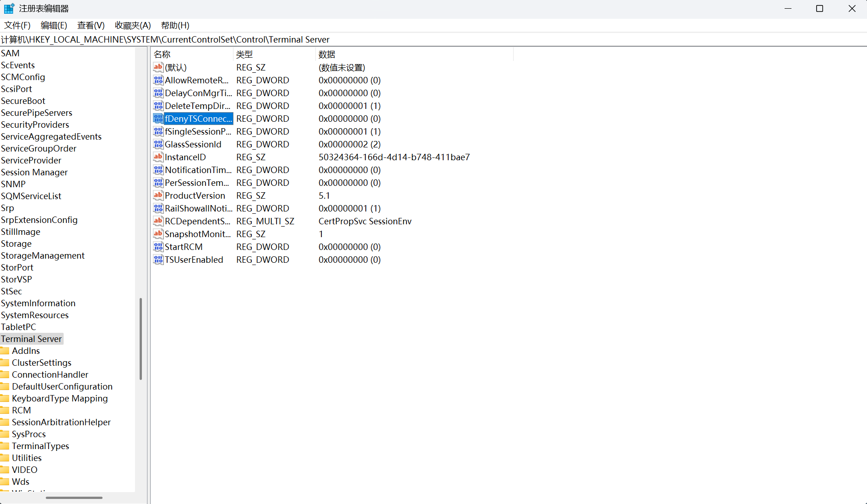The height and width of the screenshot is (504, 867).
Task: Sort values by the 类型 column header
Action: 275,54
